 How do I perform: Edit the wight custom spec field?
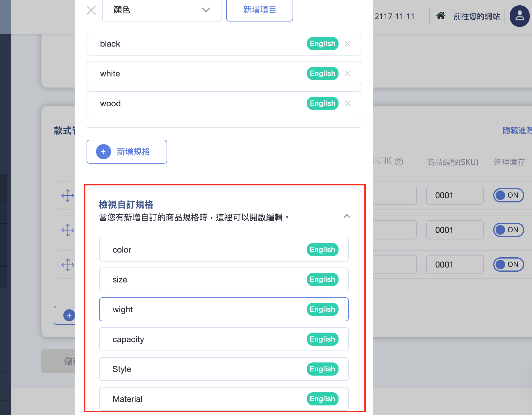pos(224,309)
